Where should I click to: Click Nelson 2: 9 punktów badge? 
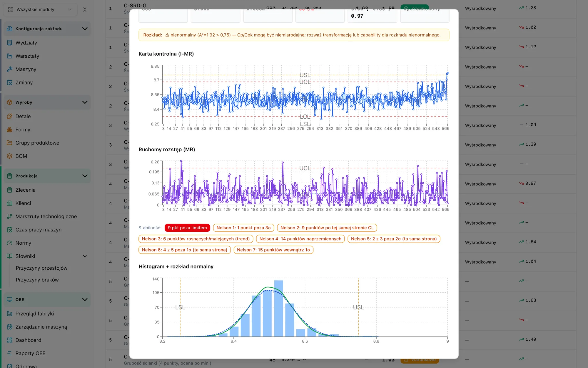pyautogui.click(x=327, y=228)
